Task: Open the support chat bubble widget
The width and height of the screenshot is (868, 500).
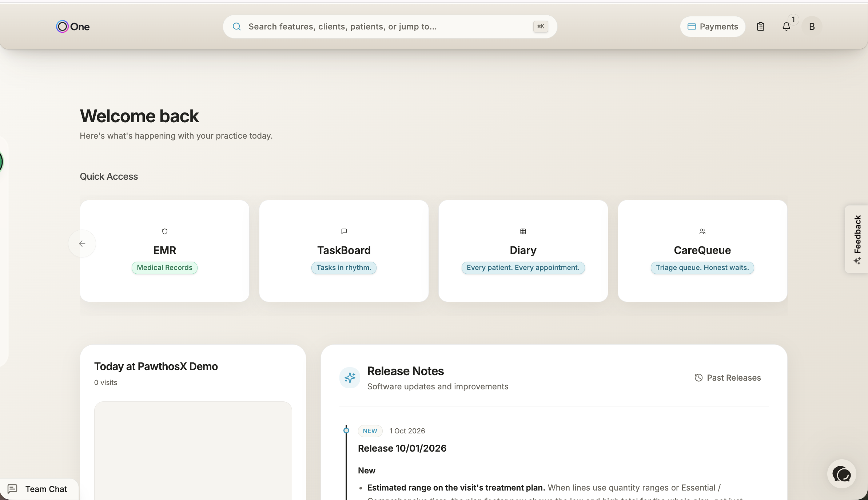Action: 841,474
